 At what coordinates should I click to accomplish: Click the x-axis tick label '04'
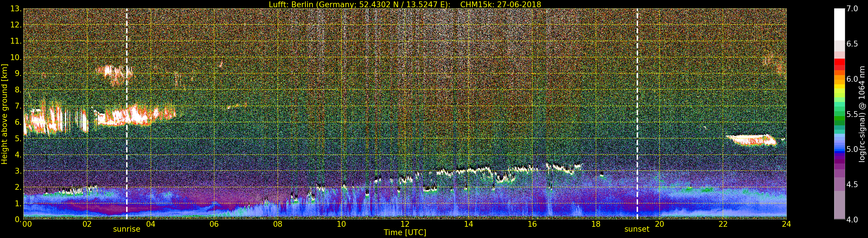coord(151,224)
